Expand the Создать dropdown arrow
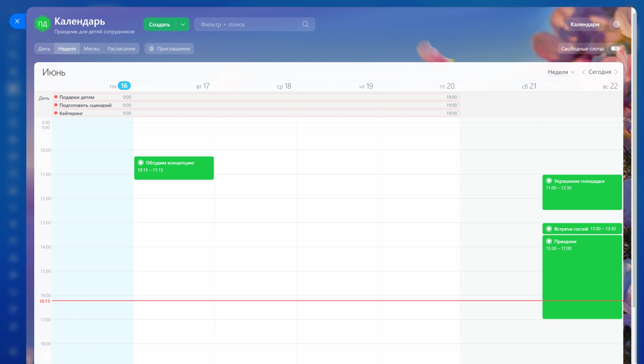This screenshot has height=364, width=644. click(x=183, y=24)
